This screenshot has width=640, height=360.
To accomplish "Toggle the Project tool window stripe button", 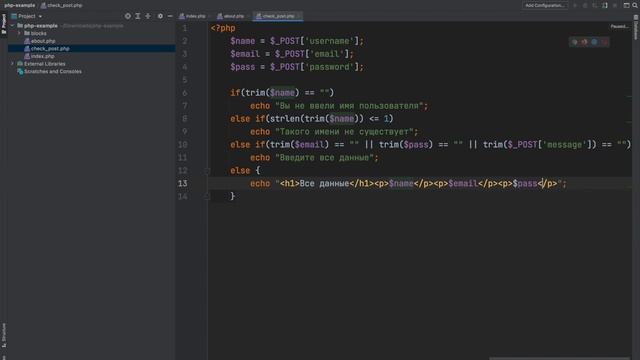I will 4,24.
